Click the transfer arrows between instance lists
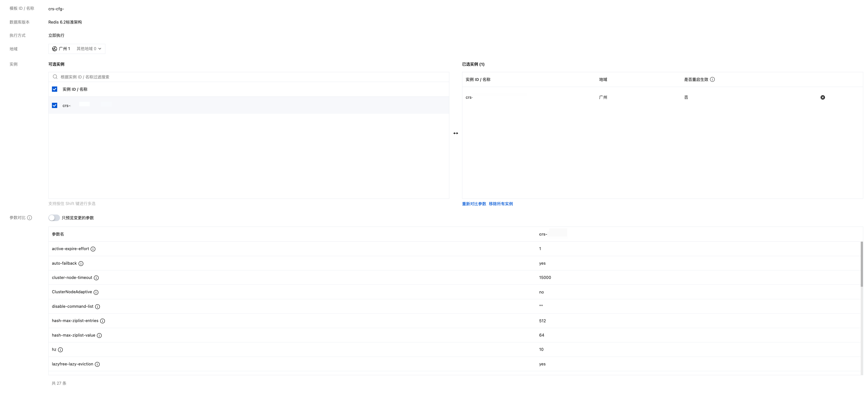 (456, 133)
